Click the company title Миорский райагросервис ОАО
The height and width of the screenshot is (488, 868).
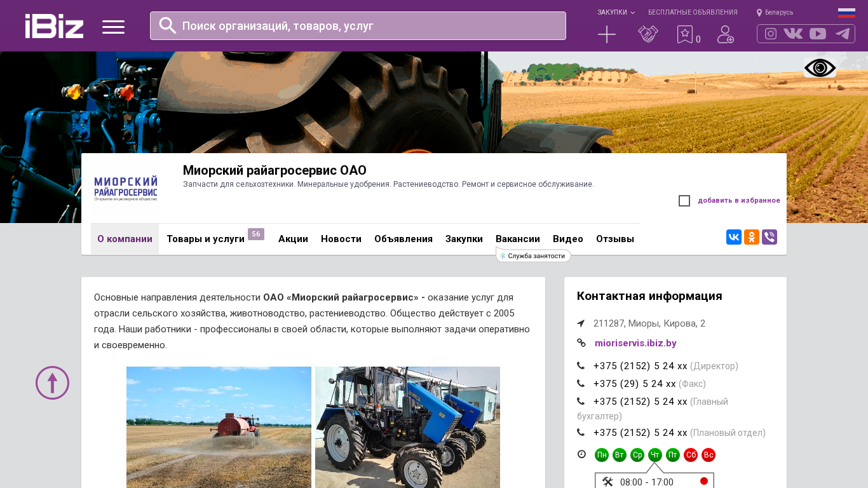click(275, 170)
